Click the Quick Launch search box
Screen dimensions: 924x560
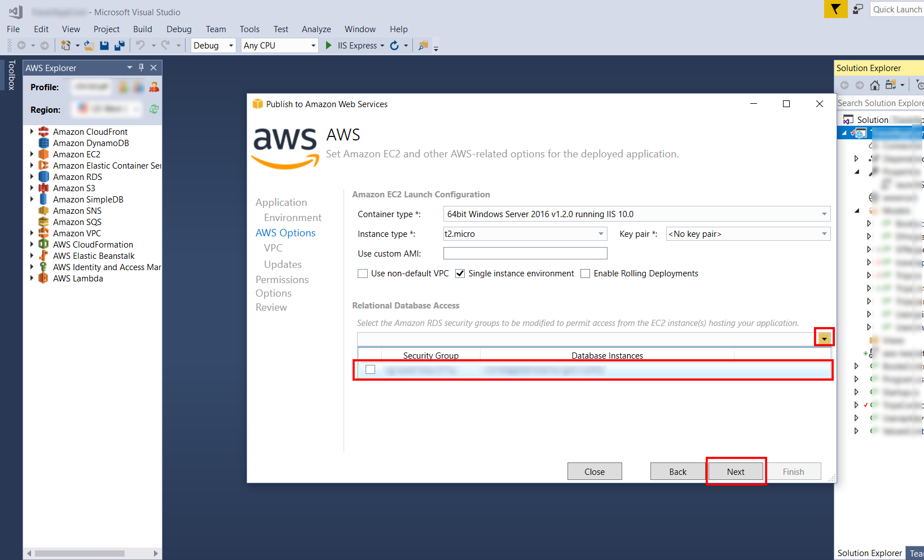(x=897, y=9)
